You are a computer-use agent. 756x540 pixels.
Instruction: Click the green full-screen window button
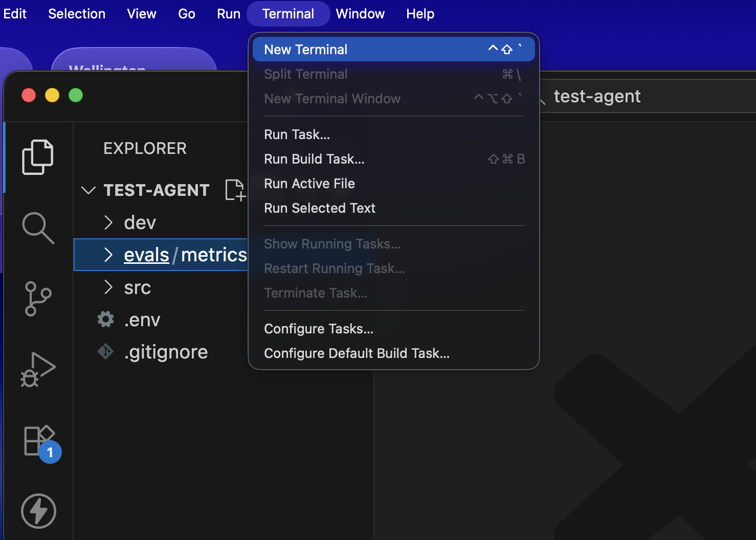(x=76, y=95)
